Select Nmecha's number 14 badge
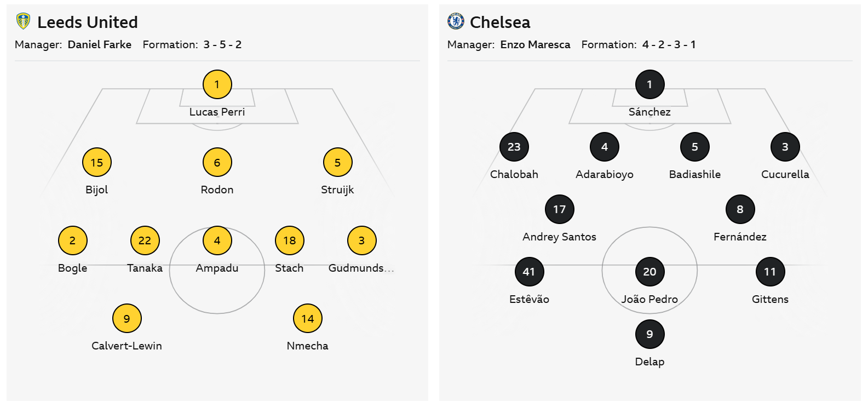This screenshot has height=407, width=868. [x=308, y=318]
